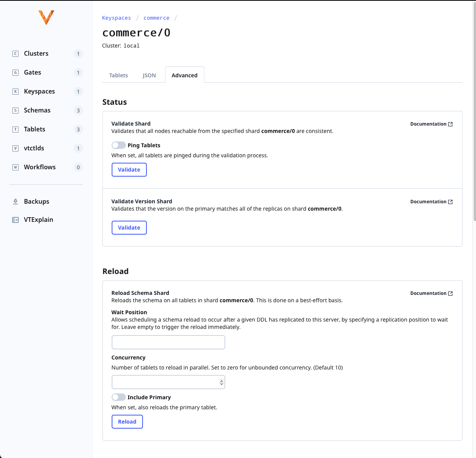Click the vtctlds sidebar icon
The image size is (476, 458).
click(15, 148)
